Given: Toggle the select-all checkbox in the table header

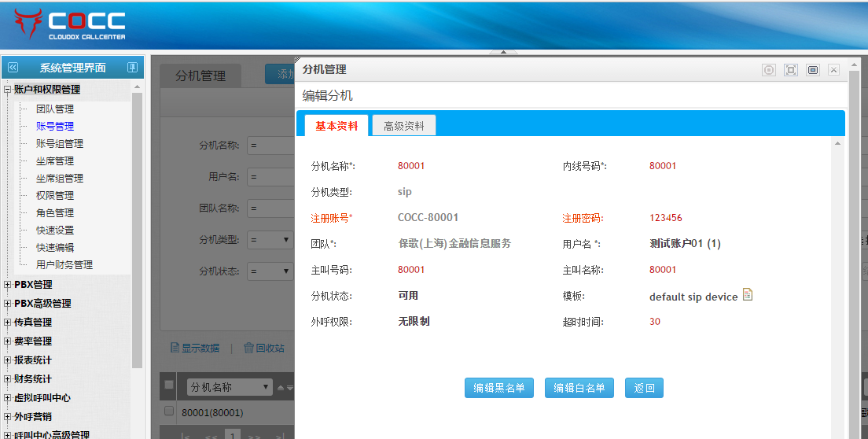Looking at the screenshot, I should click(x=168, y=385).
